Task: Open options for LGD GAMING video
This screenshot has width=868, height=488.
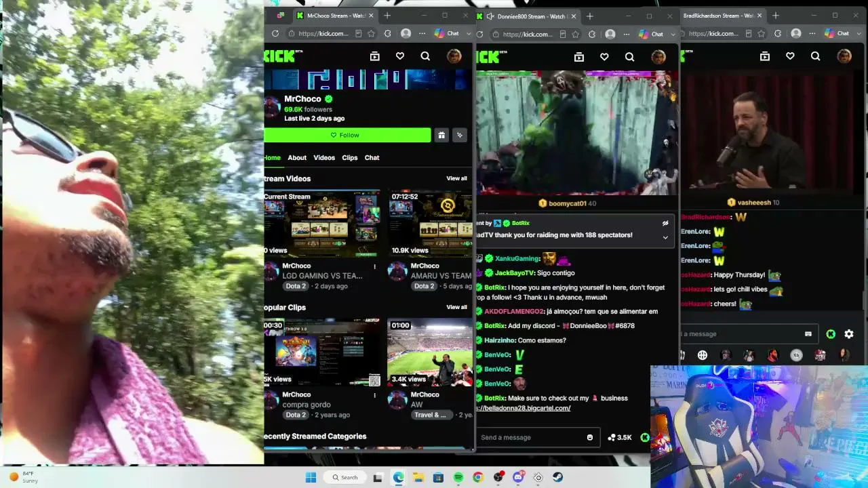Action: [374, 266]
